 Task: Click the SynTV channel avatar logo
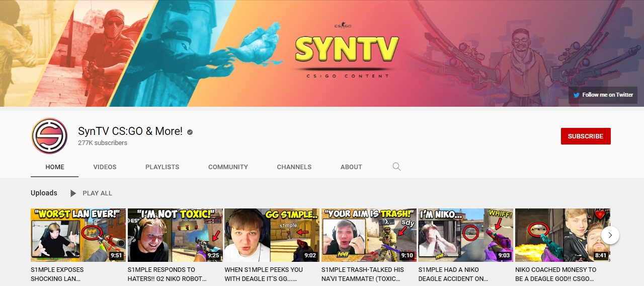pos(49,136)
